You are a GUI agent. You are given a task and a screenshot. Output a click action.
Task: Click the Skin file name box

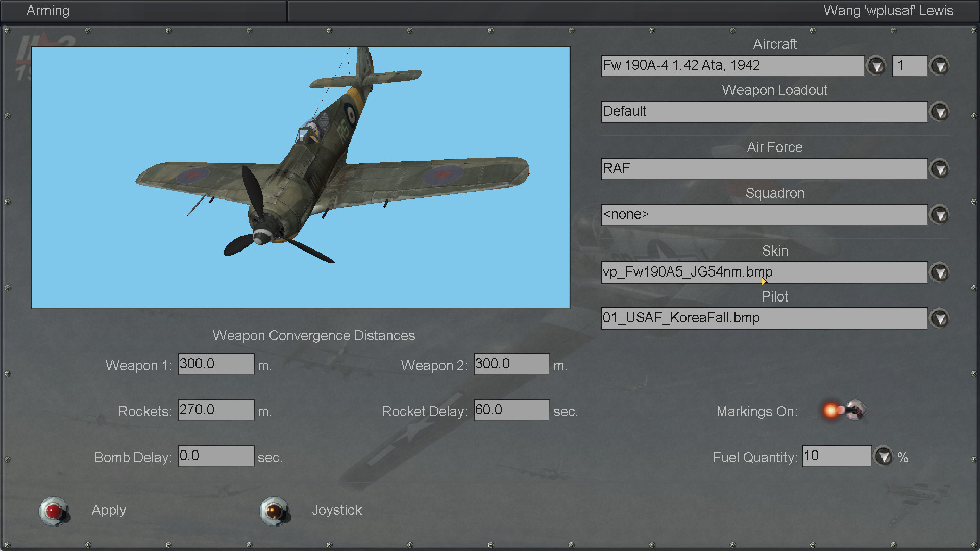pyautogui.click(x=764, y=272)
